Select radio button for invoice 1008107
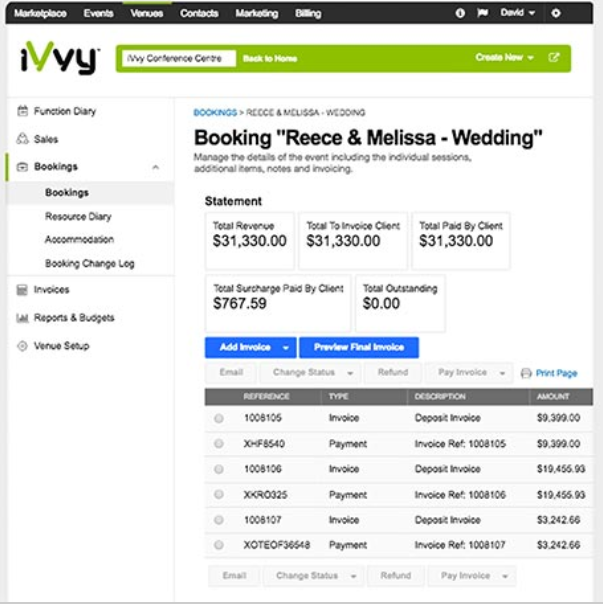603x605 pixels. pyautogui.click(x=219, y=520)
